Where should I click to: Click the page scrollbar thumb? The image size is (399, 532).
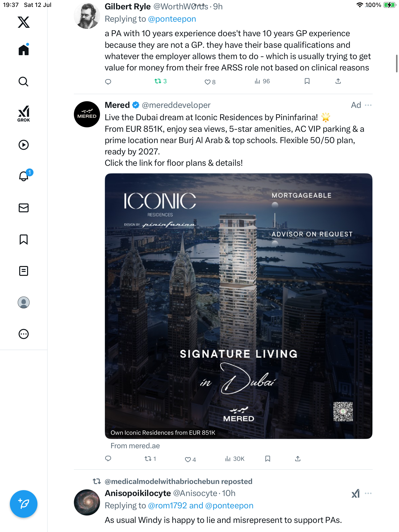coord(397,64)
